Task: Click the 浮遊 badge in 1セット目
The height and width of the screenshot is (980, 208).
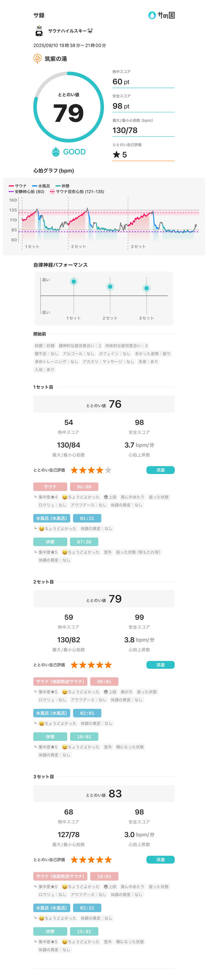Action: (x=160, y=470)
